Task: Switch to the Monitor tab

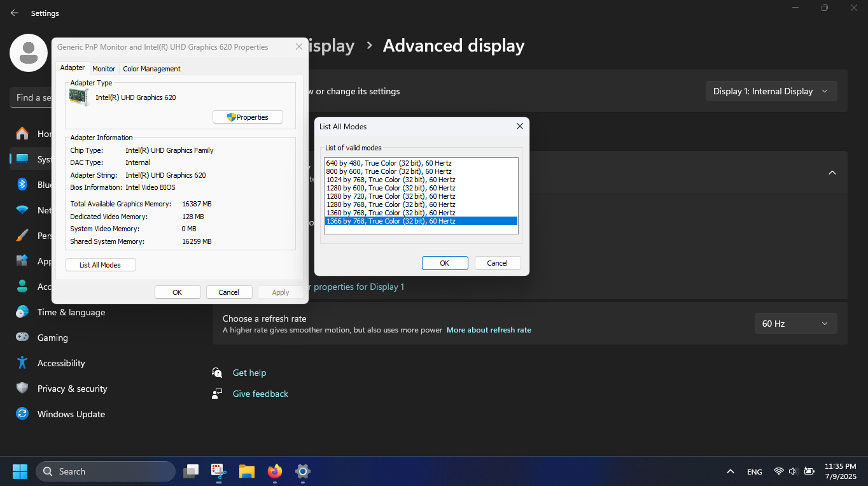Action: click(x=104, y=68)
